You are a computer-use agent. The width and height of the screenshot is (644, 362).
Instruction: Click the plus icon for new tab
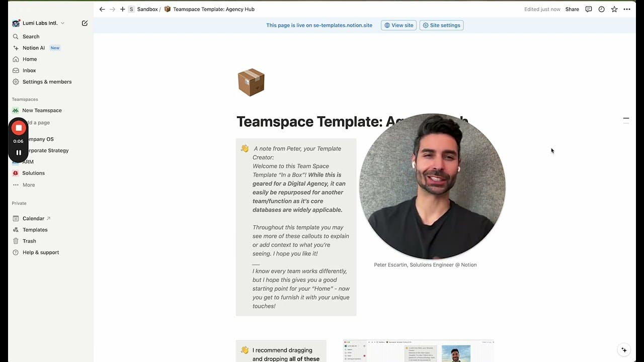click(122, 9)
